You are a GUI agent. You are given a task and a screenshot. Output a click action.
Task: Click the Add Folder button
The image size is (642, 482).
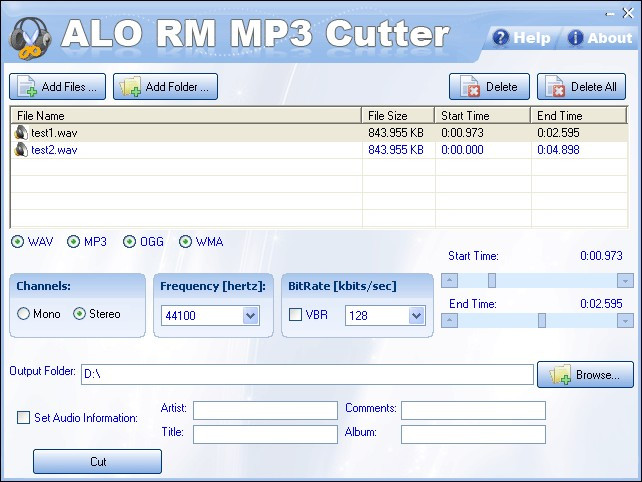click(x=165, y=86)
